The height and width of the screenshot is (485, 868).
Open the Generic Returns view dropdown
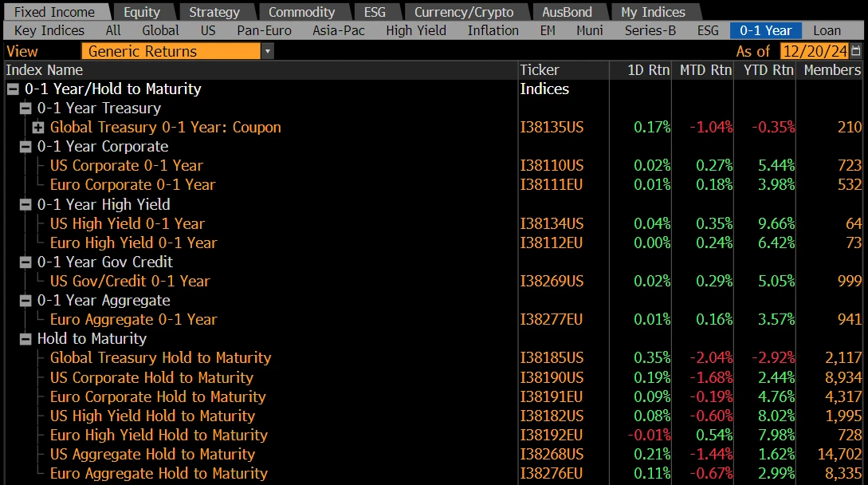[268, 51]
